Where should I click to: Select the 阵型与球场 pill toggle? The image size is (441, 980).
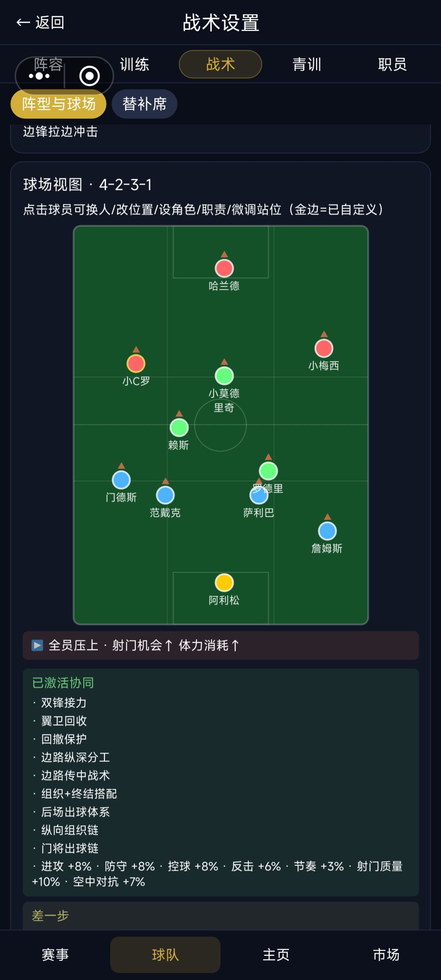[x=58, y=104]
